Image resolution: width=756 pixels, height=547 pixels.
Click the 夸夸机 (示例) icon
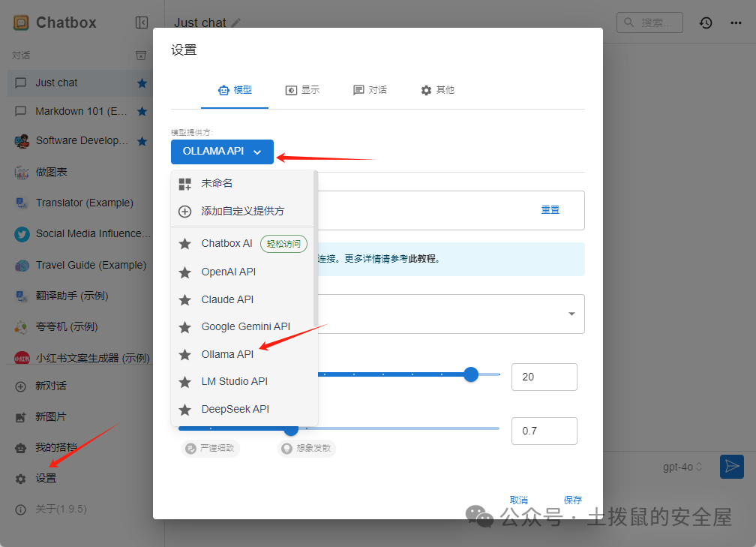(21, 327)
